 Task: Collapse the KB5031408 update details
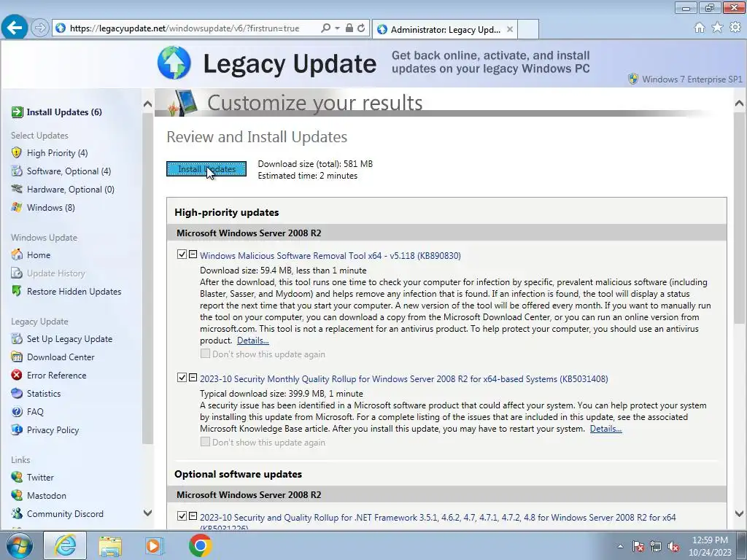(x=193, y=378)
